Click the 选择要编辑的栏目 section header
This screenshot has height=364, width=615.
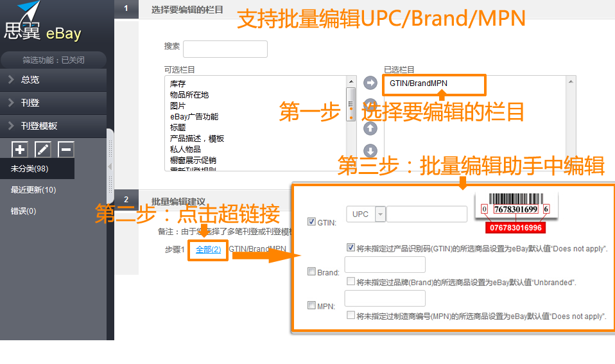(x=187, y=10)
